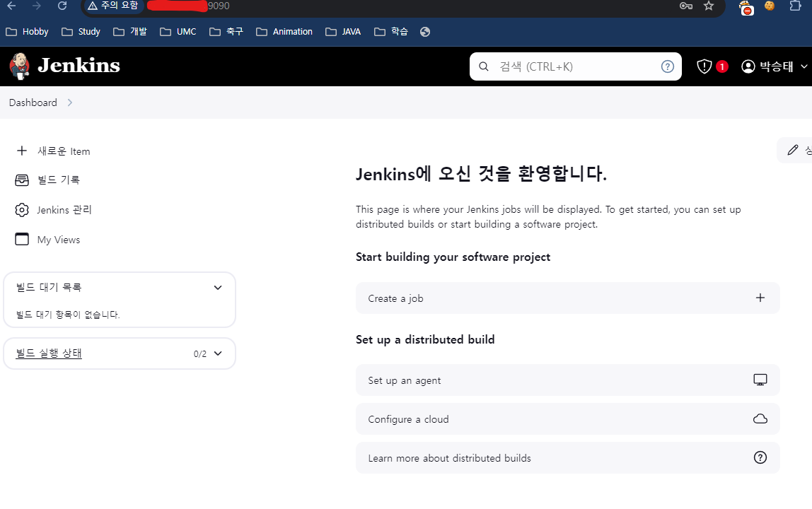Screen dimensions: 812x509
Task: Open the JAVA bookmarks folder
Action: coord(343,32)
